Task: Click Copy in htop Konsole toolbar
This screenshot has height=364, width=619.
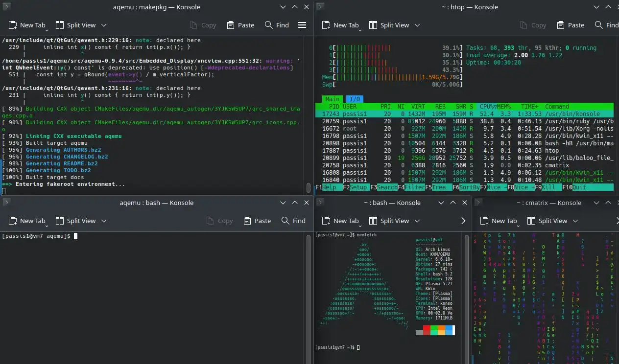Action: 532,25
